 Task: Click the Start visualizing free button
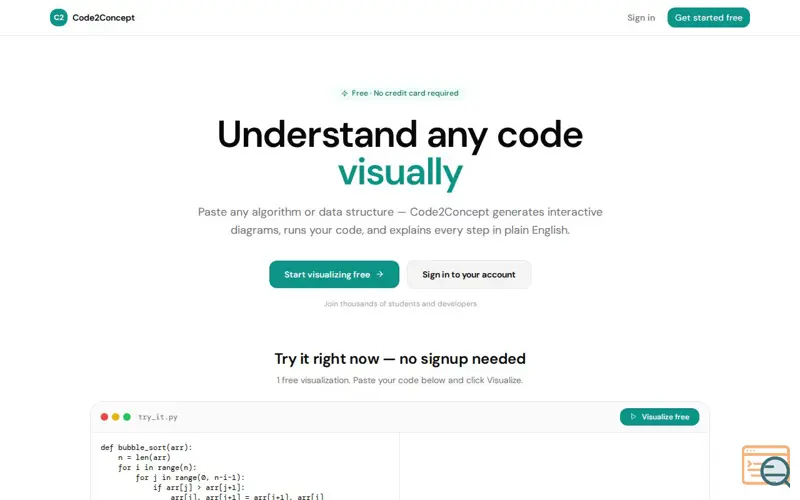click(334, 274)
